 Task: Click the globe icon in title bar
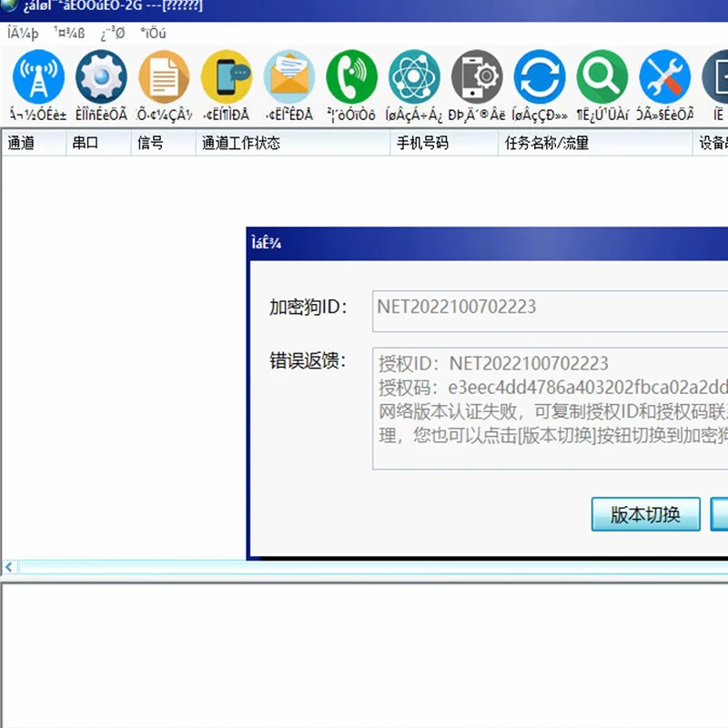pyautogui.click(x=8, y=5)
